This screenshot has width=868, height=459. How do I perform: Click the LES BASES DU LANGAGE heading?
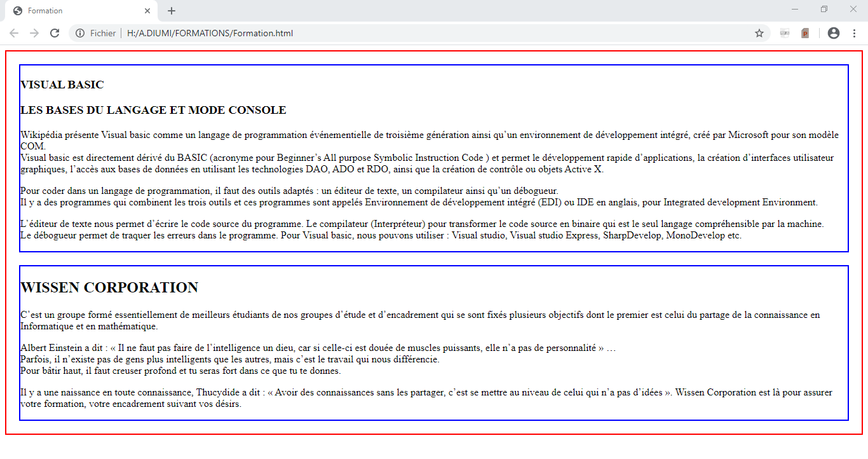click(x=153, y=111)
